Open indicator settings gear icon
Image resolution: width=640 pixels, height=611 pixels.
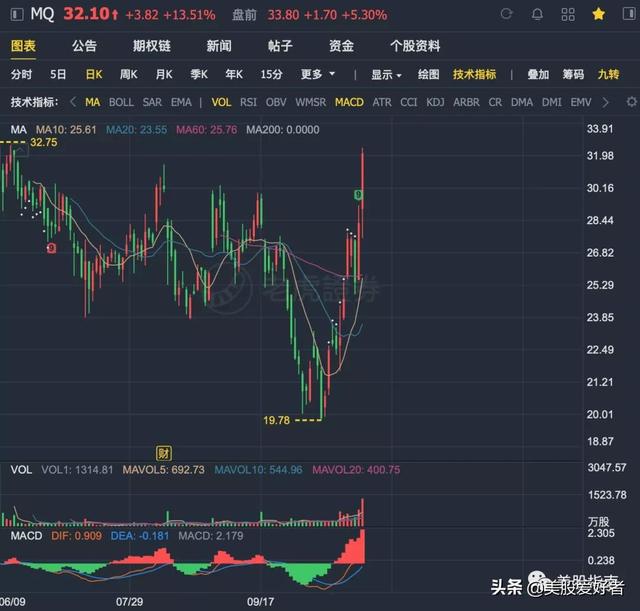pos(631,102)
